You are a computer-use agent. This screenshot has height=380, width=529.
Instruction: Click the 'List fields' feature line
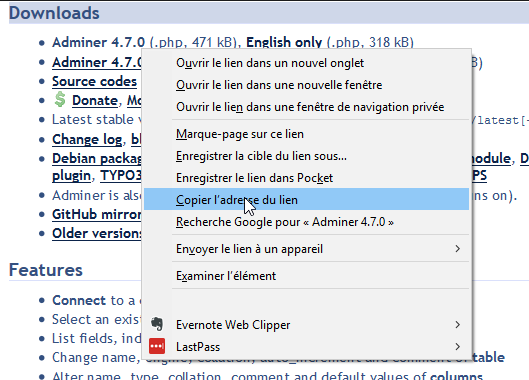coord(96,338)
